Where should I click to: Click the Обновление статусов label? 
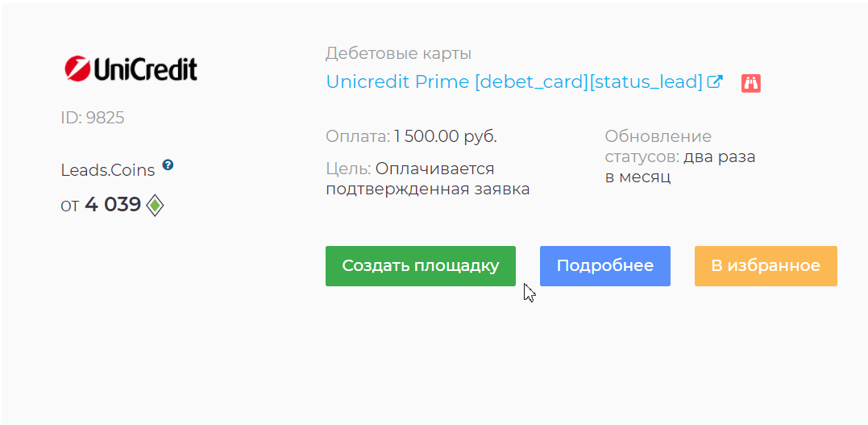(658, 146)
